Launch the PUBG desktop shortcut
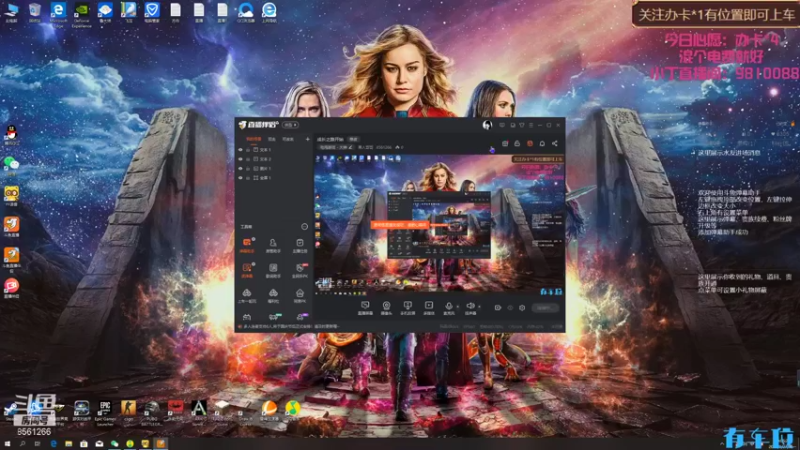This screenshot has width=800, height=450. pyautogui.click(x=152, y=412)
